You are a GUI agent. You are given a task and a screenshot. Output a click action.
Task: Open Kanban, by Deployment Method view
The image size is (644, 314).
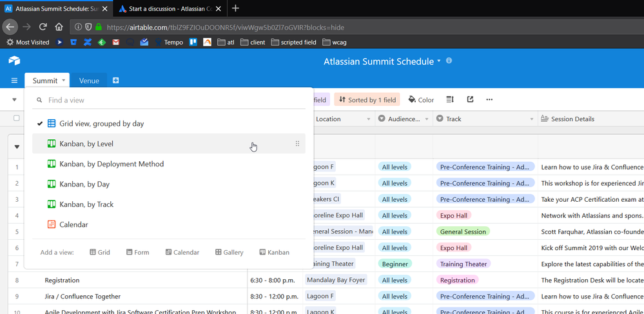click(x=169, y=164)
